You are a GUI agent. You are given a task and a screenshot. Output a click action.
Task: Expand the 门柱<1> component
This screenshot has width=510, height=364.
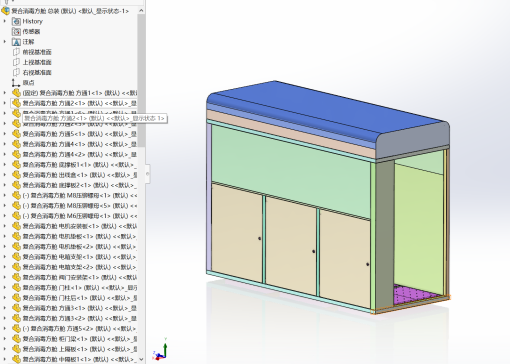coord(5,287)
